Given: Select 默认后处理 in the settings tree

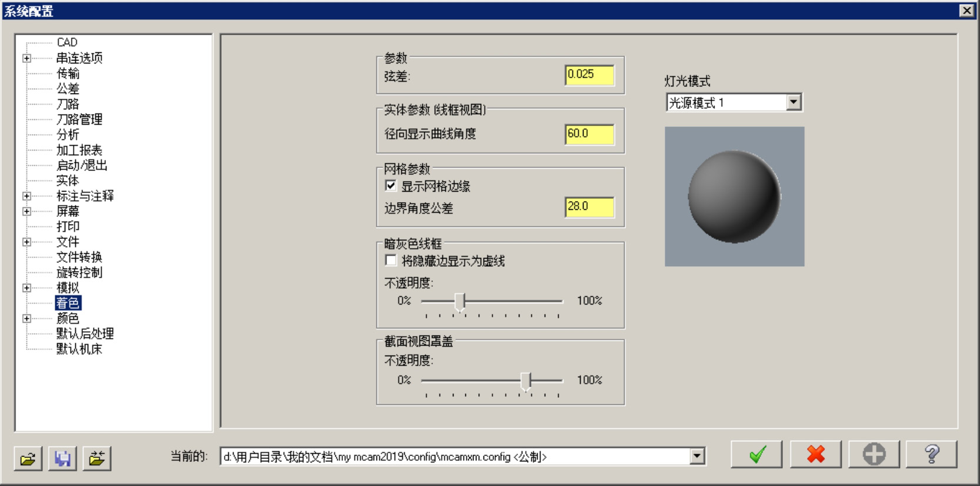Looking at the screenshot, I should click(85, 334).
